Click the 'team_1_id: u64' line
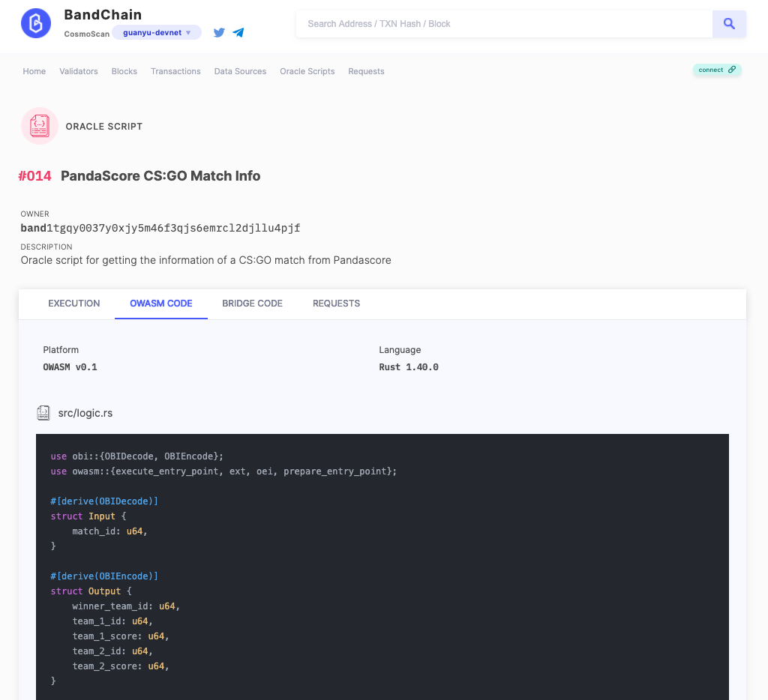 click(x=112, y=621)
